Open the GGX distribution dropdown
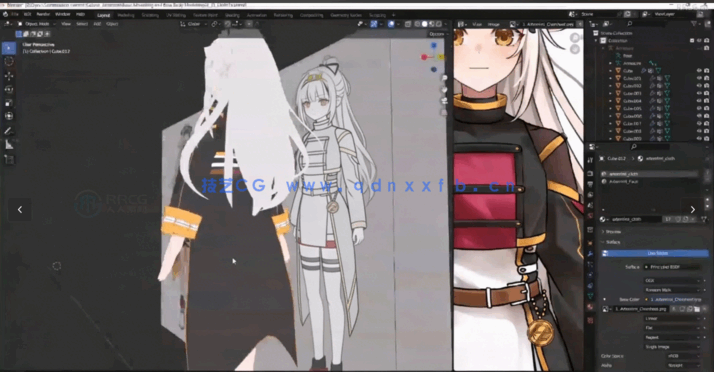The width and height of the screenshot is (714, 372). point(672,280)
